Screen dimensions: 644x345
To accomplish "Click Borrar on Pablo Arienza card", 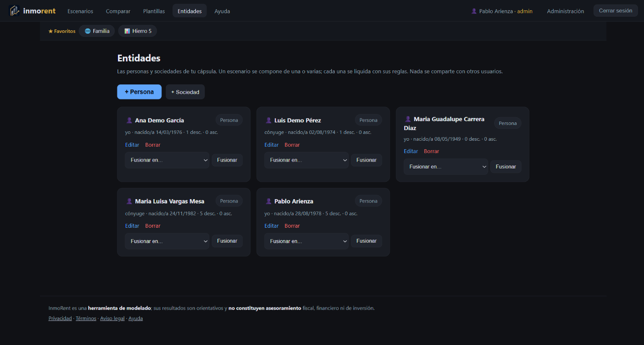I will (292, 226).
